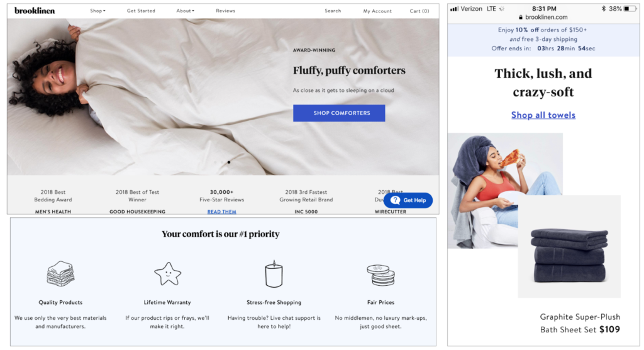Screen dimensions: 644x350
Task: Click Search in the top navigation
Action: tap(333, 11)
